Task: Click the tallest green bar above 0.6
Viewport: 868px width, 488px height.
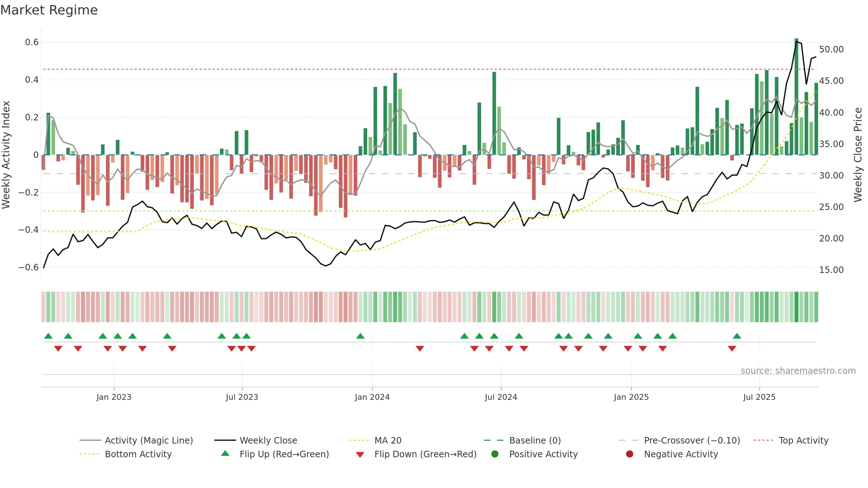Action: tap(796, 97)
